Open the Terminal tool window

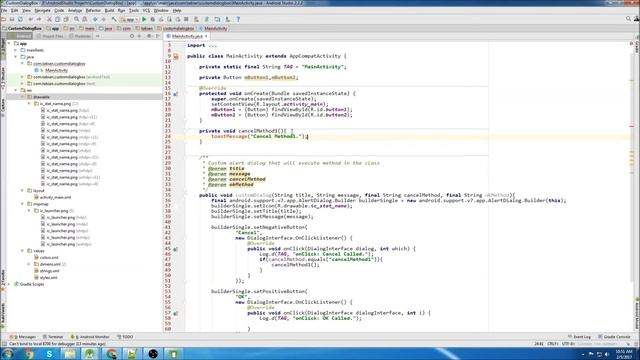(53, 337)
